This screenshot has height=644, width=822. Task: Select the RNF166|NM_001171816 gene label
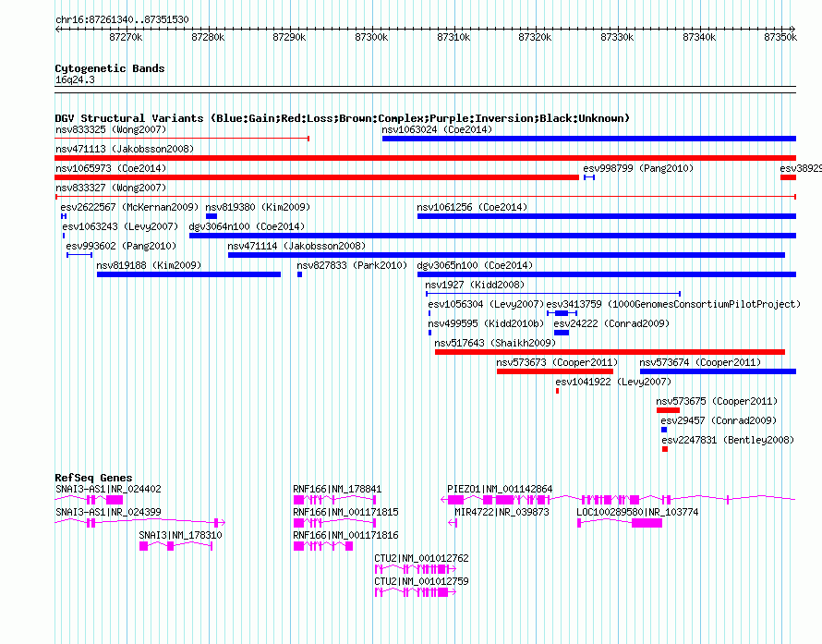tap(345, 535)
